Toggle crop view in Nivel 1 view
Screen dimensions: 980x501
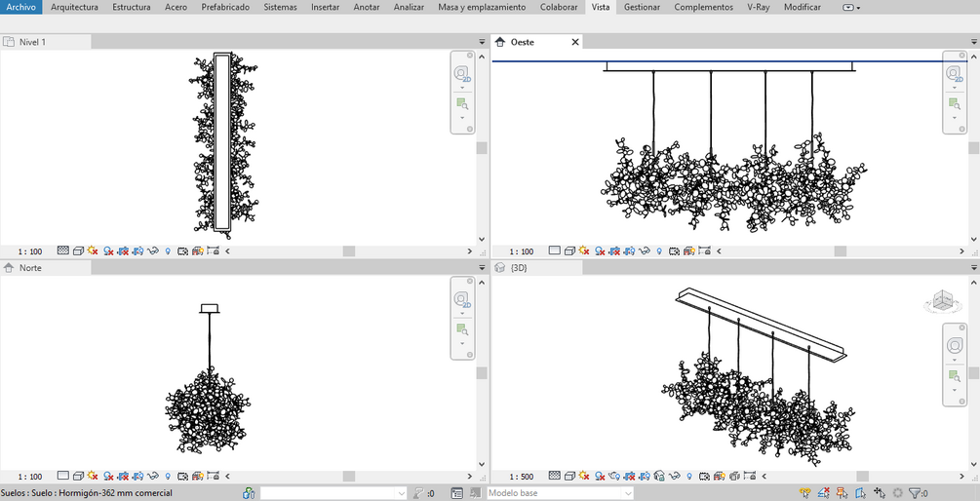(123, 250)
